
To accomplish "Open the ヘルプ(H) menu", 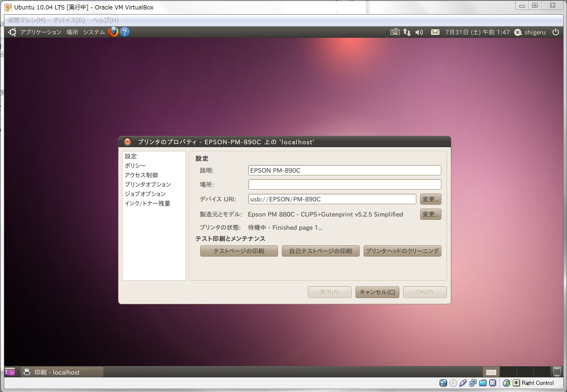I will [105, 20].
